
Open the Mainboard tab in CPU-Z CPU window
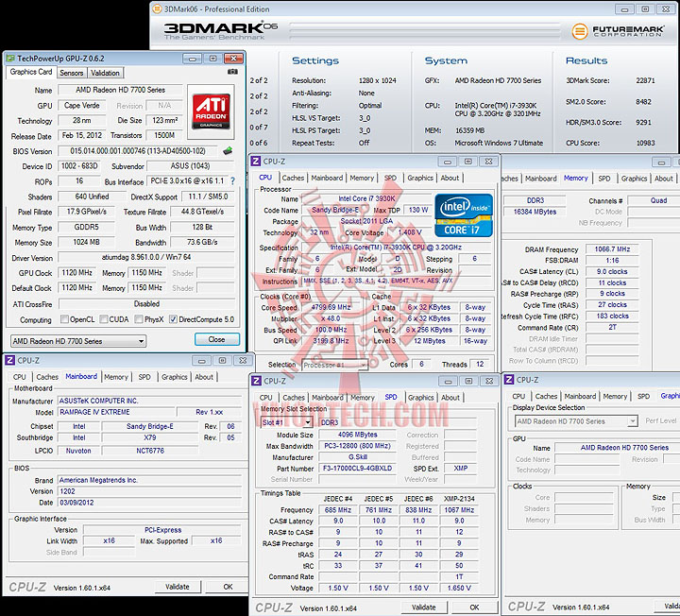pos(327,178)
